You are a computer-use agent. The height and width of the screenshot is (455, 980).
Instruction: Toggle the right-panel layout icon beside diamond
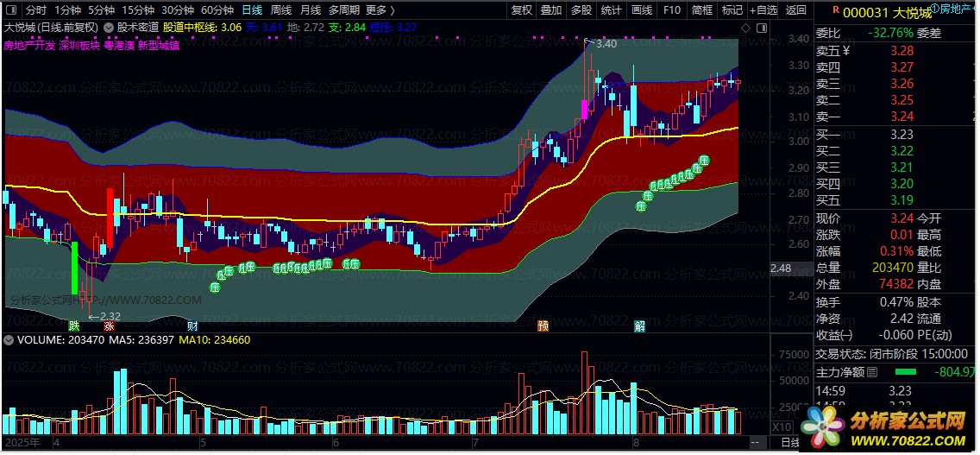click(761, 28)
